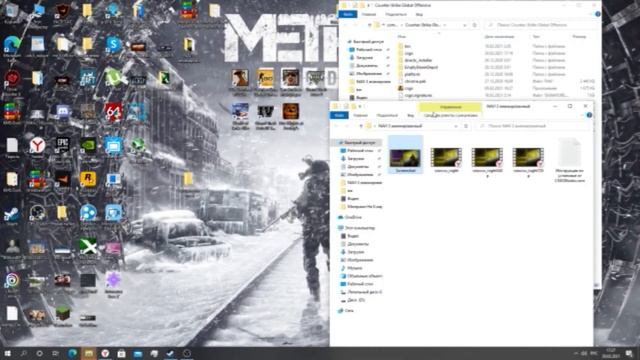Image resolution: width=640 pixels, height=360 pixels.
Task: Launch Skype from the desktop
Action: tap(113, 45)
